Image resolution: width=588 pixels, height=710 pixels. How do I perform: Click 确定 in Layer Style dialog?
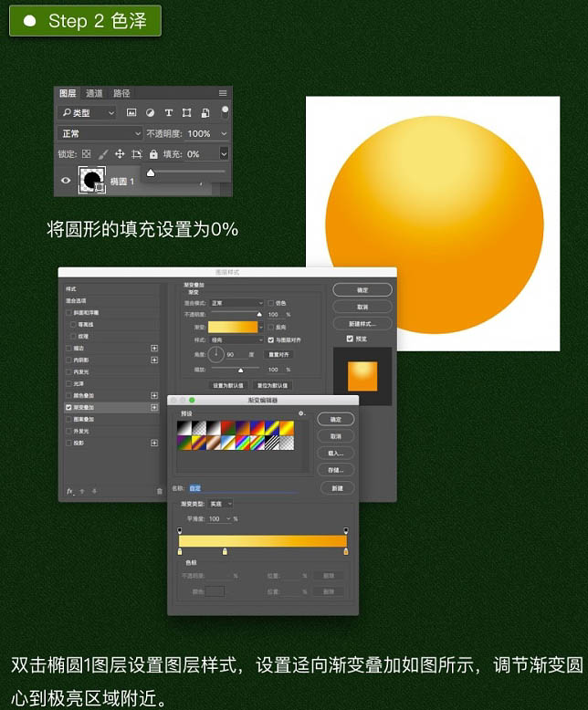pos(362,290)
